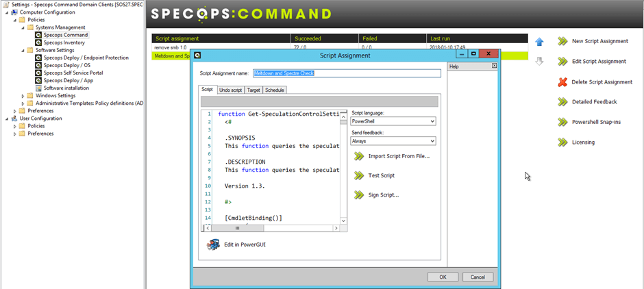Collapse the Computer Configuration node

click(8, 12)
